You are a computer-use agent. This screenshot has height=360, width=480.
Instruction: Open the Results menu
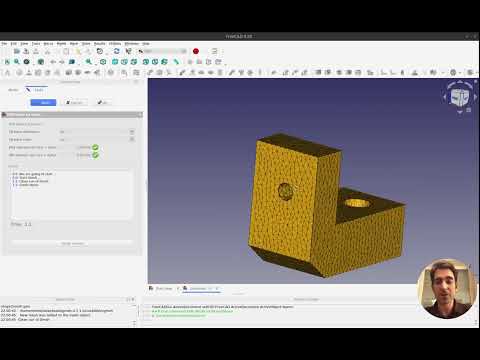click(x=99, y=44)
